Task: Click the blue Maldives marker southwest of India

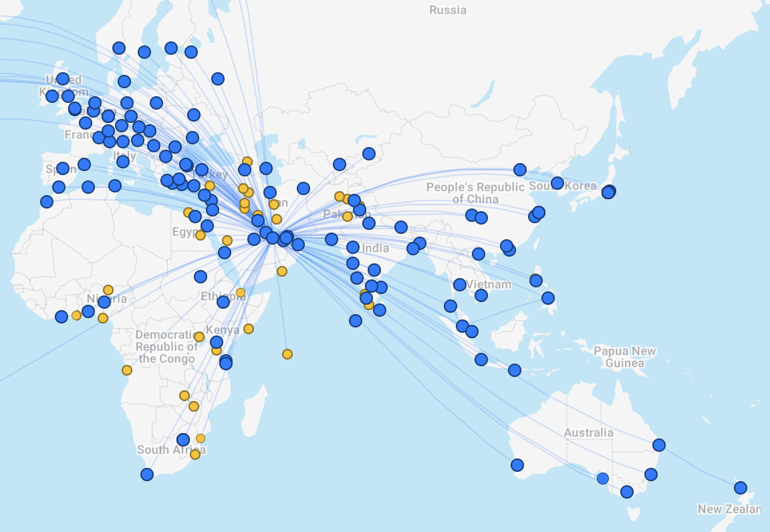Action: tap(356, 321)
